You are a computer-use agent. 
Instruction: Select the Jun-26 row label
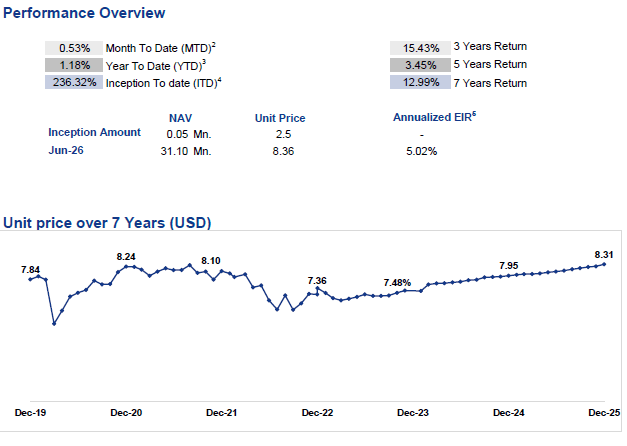point(66,150)
